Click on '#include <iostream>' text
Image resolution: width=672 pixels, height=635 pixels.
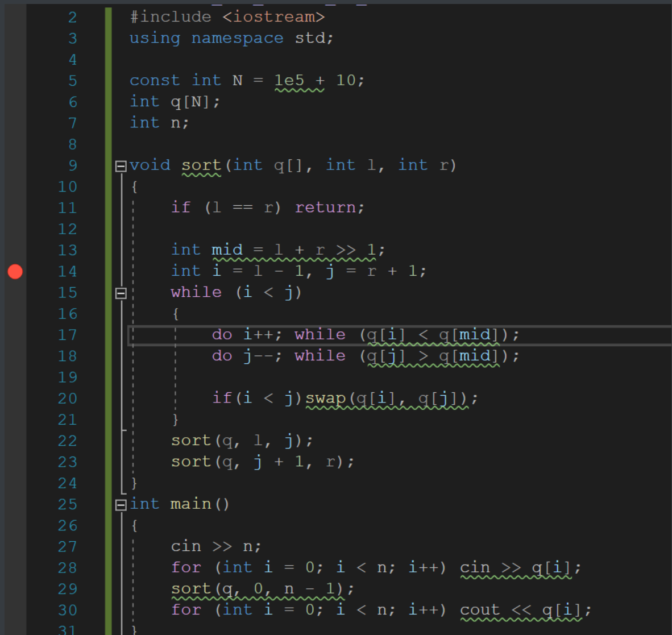coord(227,17)
